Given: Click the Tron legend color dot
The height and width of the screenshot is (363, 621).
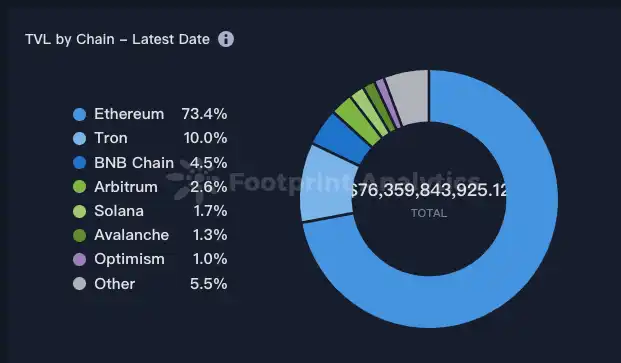Looking at the screenshot, I should [x=80, y=139].
